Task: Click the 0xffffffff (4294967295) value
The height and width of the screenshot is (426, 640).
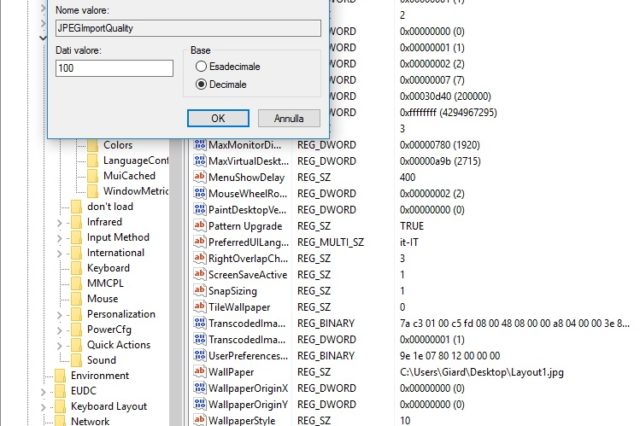Action: tap(448, 112)
